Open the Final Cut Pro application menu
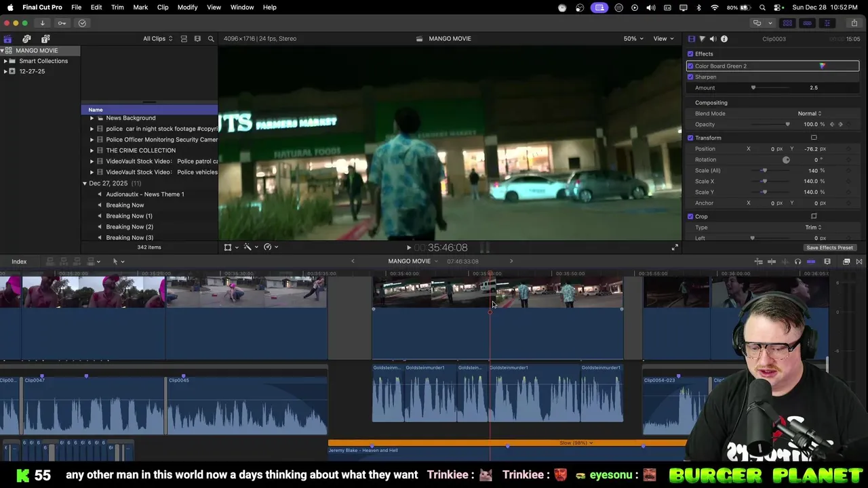The height and width of the screenshot is (488, 868). (x=42, y=7)
